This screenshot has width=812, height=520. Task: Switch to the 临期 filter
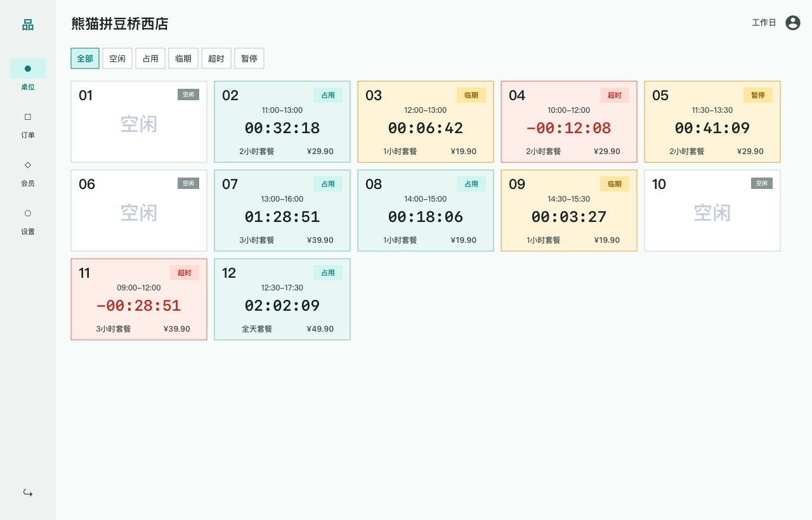pos(183,58)
